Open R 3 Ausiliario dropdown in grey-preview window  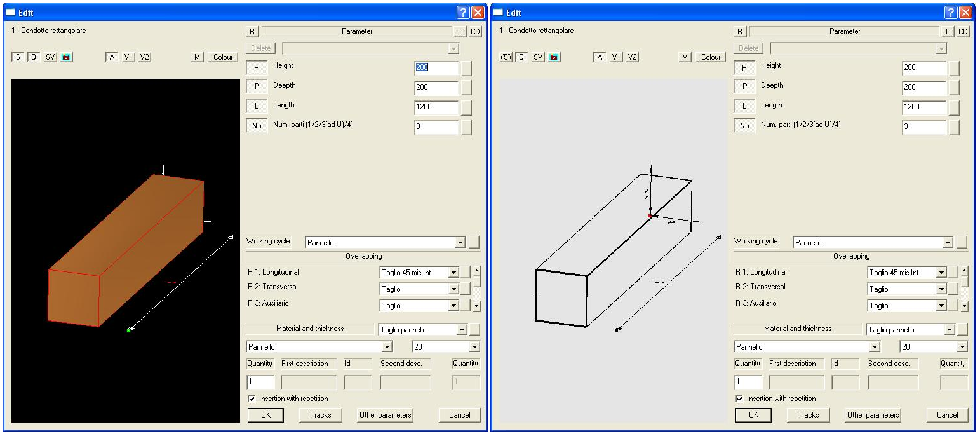941,306
